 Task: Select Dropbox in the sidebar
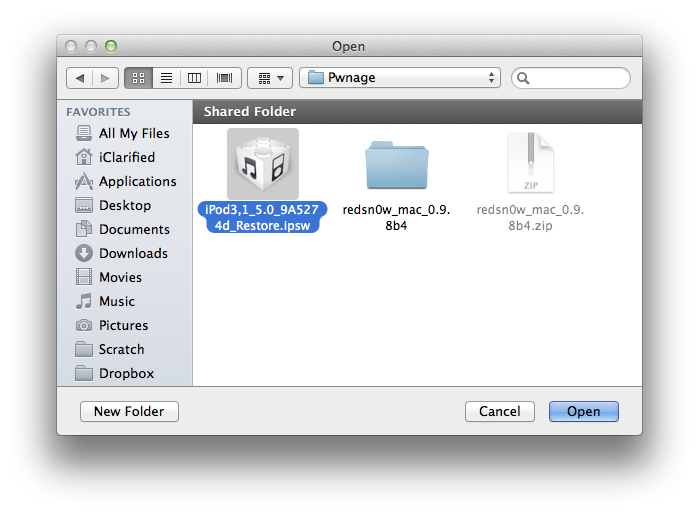126,373
